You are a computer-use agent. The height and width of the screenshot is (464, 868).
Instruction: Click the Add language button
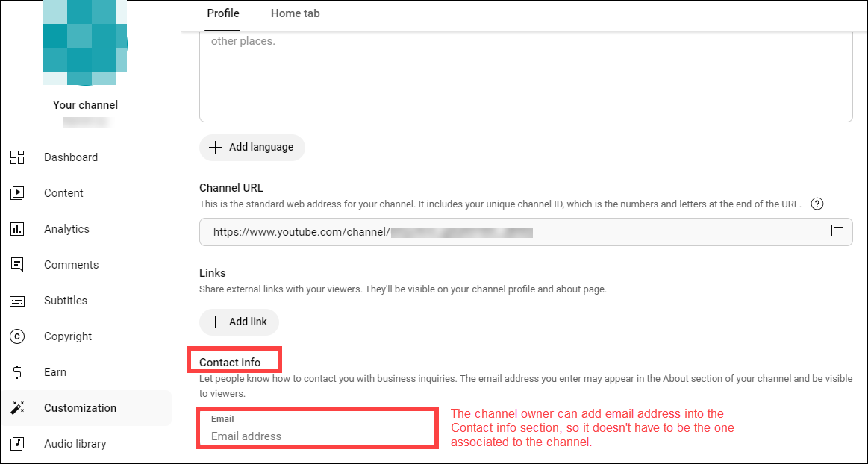[x=252, y=148]
